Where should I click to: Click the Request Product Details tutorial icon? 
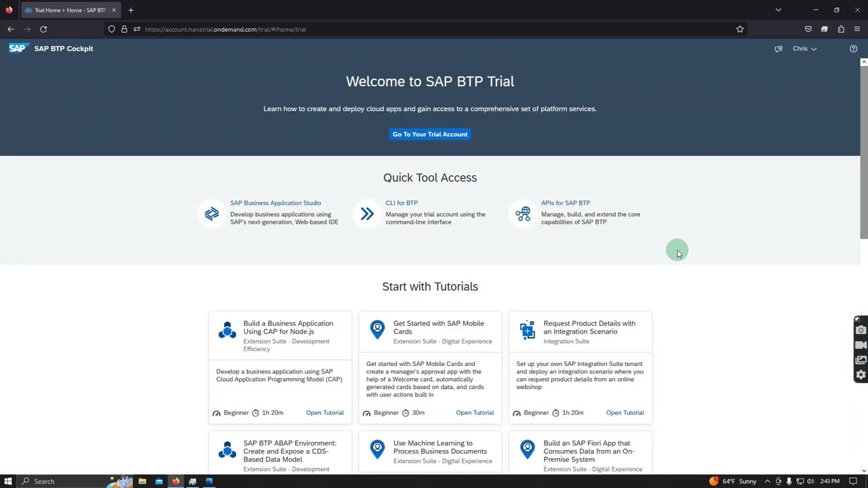pyautogui.click(x=528, y=330)
